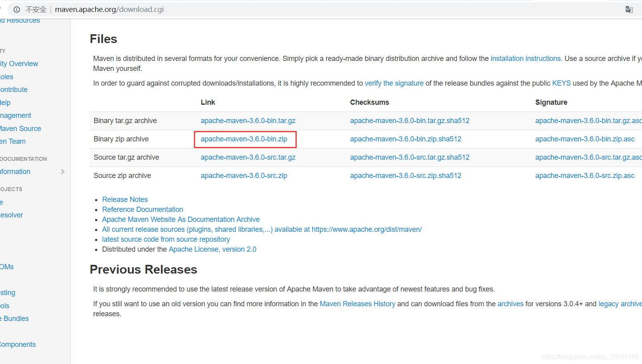The height and width of the screenshot is (364, 642).
Task: Download apache-maven-3.6.0-bin.zip
Action: pyautogui.click(x=244, y=139)
